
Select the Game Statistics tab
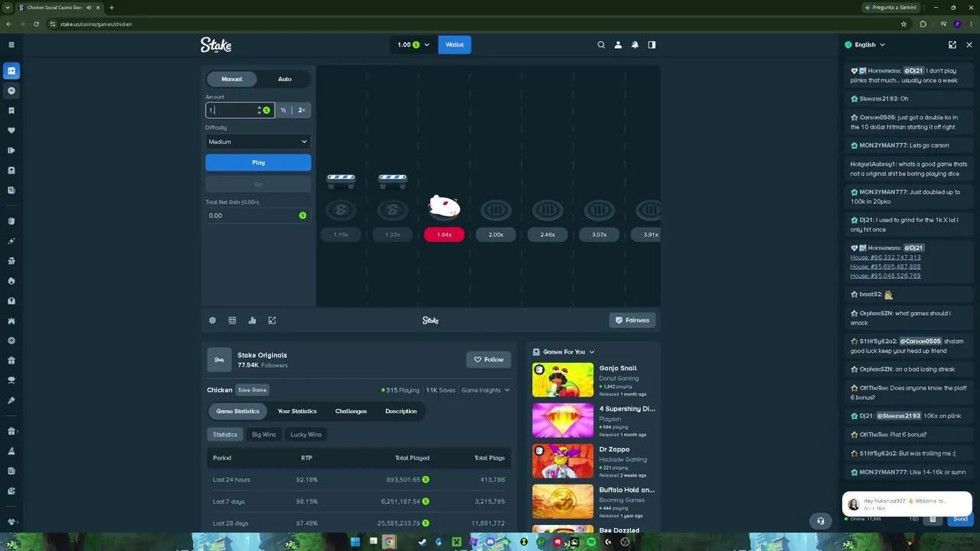click(237, 411)
